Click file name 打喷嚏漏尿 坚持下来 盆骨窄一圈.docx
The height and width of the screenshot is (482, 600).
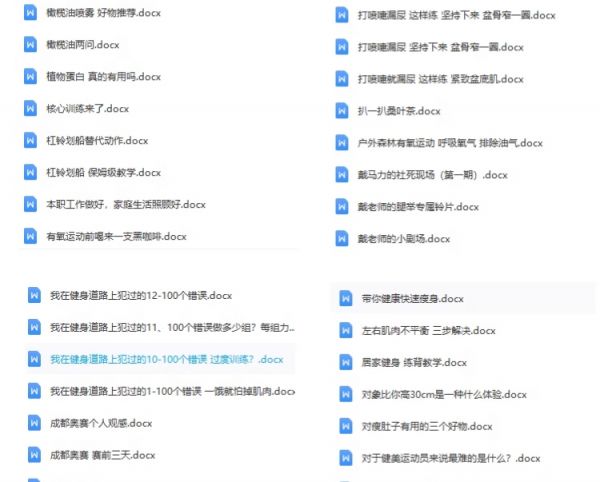(x=440, y=47)
